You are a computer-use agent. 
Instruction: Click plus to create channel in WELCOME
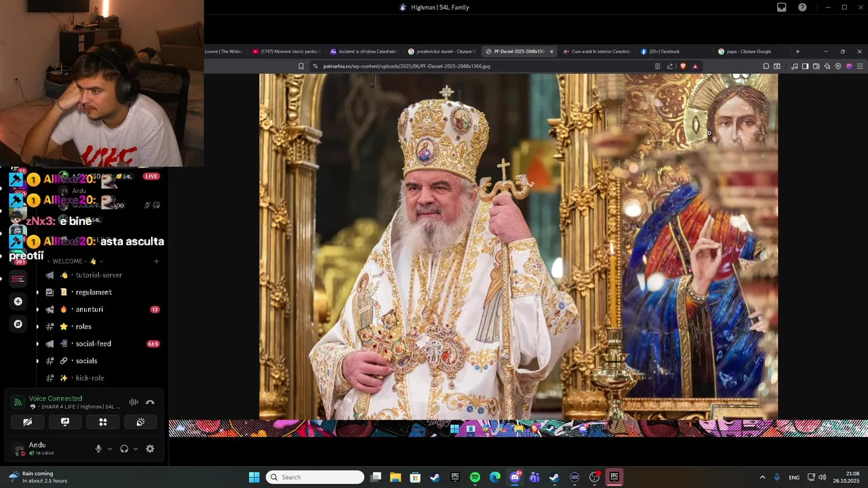(x=156, y=261)
